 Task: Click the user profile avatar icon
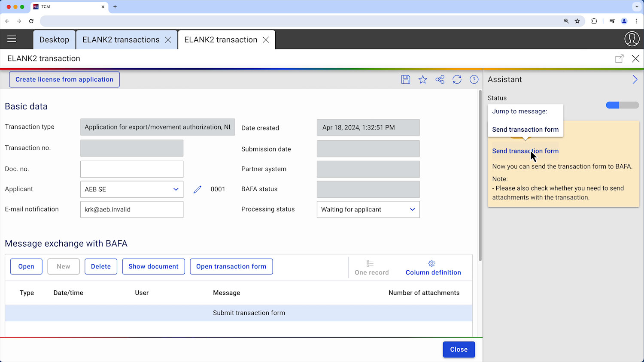click(632, 39)
